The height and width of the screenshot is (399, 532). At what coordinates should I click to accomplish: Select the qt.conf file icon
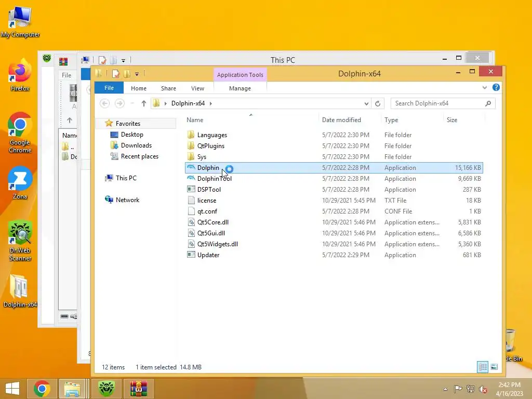[x=191, y=211]
